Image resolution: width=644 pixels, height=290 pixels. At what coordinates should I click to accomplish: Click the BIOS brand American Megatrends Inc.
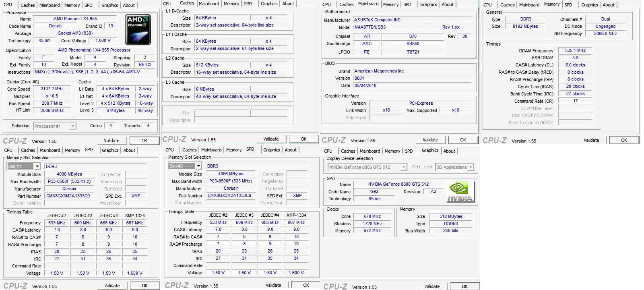379,71
